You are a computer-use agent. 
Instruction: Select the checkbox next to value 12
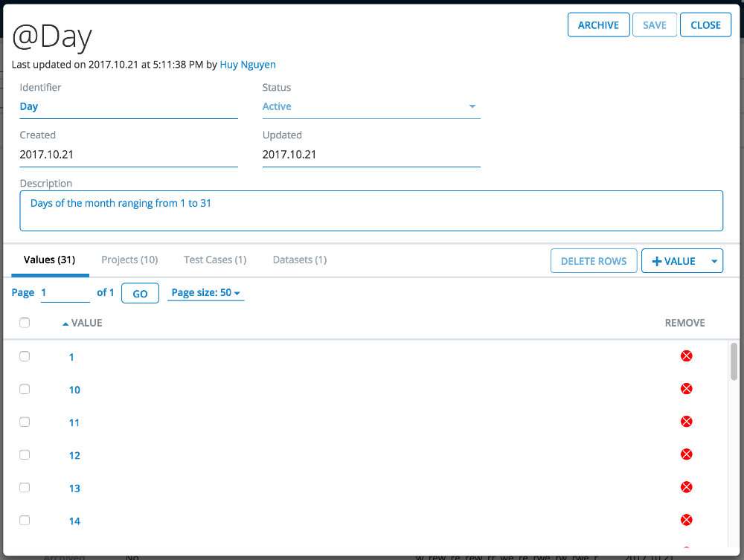(x=25, y=454)
